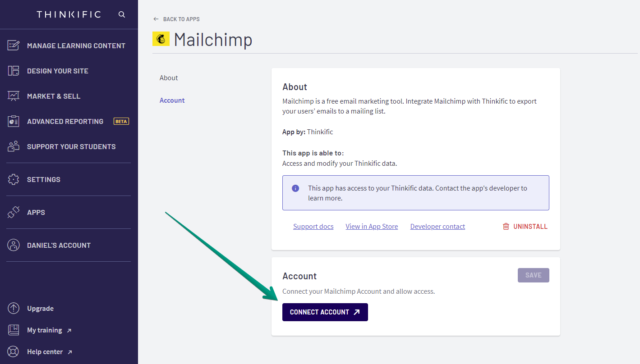Click the Apps plug icon

tap(14, 212)
